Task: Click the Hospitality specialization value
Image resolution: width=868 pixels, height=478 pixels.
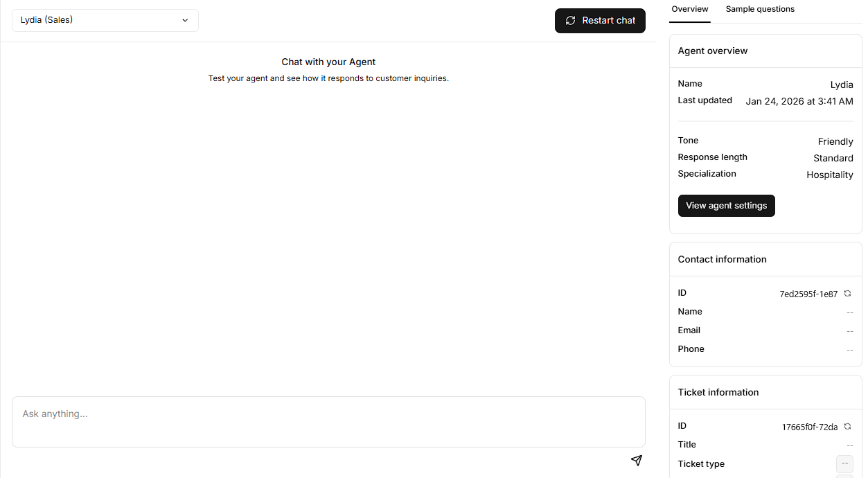Action: point(829,175)
